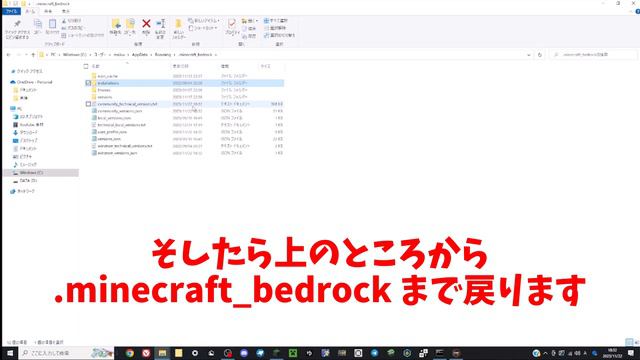Click Windows (C:) in breadcrumb path
This screenshot has height=360, width=640.
[75, 55]
